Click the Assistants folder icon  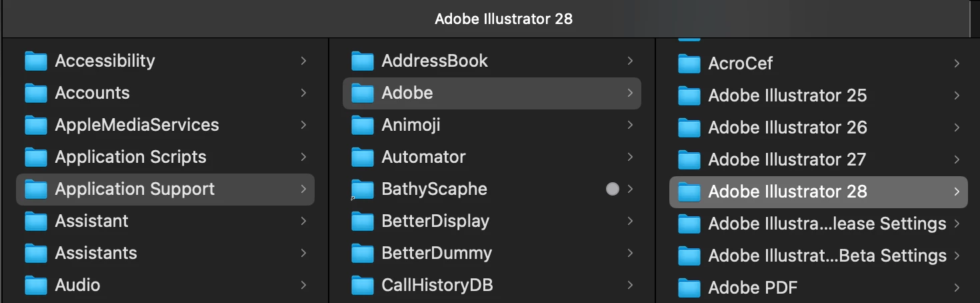pyautogui.click(x=36, y=254)
